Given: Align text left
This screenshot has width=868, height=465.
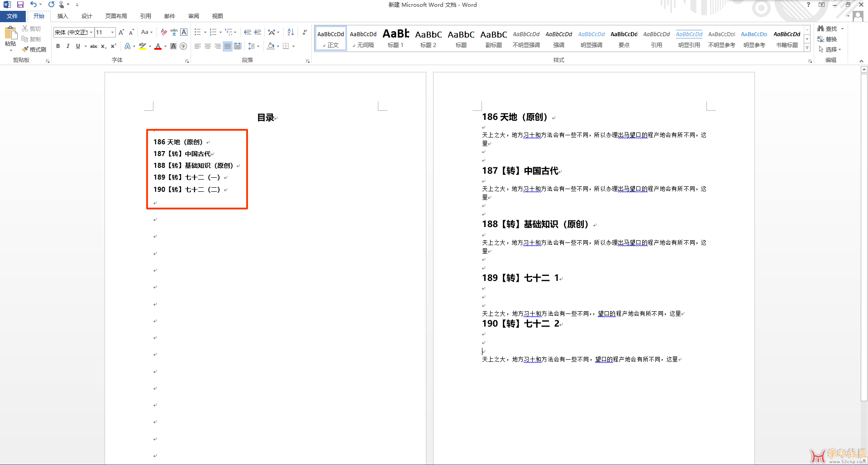Looking at the screenshot, I should pos(198,46).
